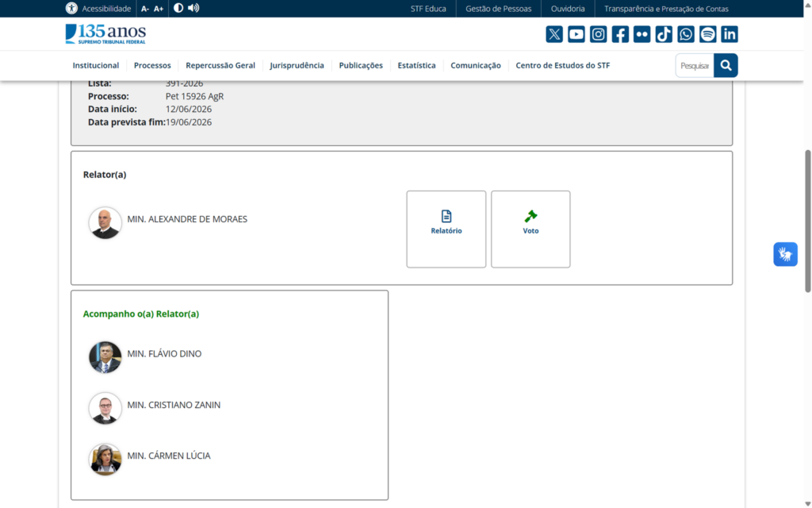
Task: Click the Data prevista fim label
Action: (127, 122)
